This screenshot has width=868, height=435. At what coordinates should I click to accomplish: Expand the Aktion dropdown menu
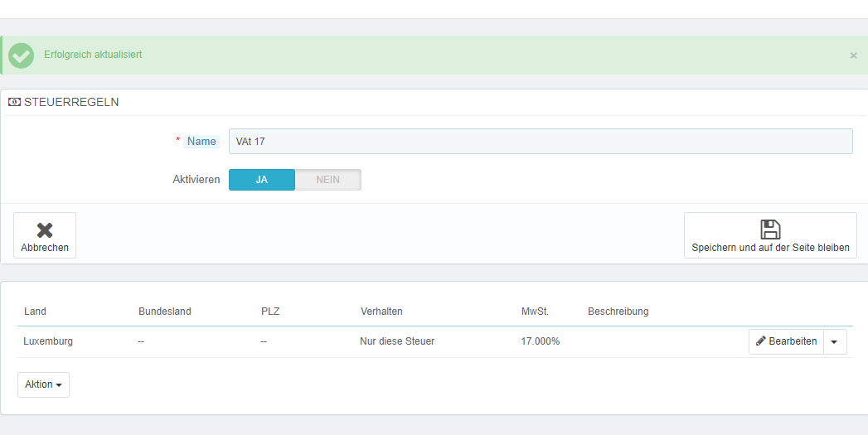coord(43,384)
